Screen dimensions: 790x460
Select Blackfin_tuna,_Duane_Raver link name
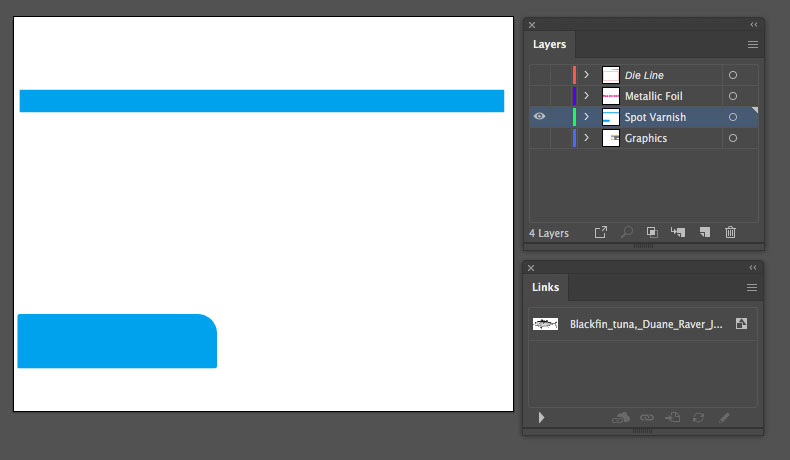[646, 324]
